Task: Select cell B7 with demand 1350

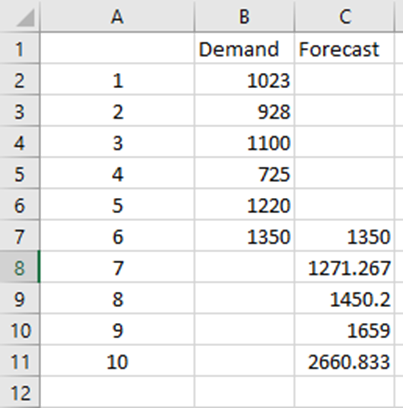Action: pyautogui.click(x=244, y=236)
